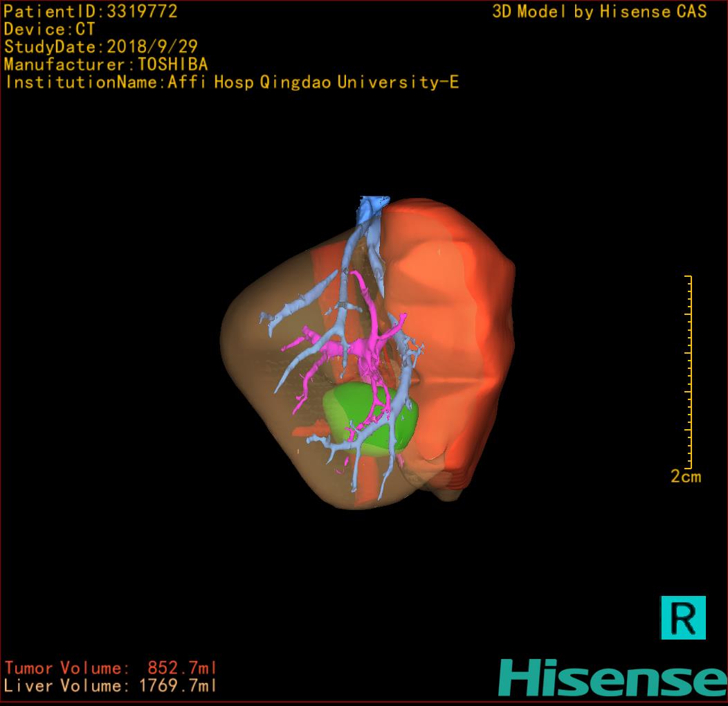Click the Manufacturer TOSHIBA label
This screenshot has height=706, width=728.
point(105,64)
